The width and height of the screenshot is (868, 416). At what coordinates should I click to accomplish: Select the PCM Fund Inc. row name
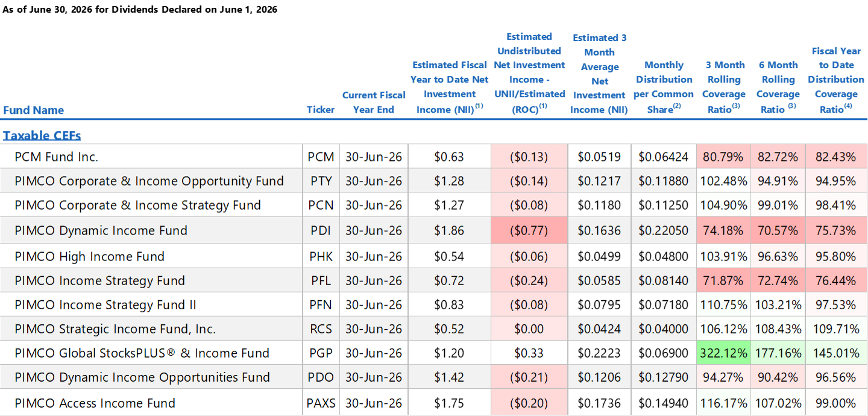coord(57,157)
